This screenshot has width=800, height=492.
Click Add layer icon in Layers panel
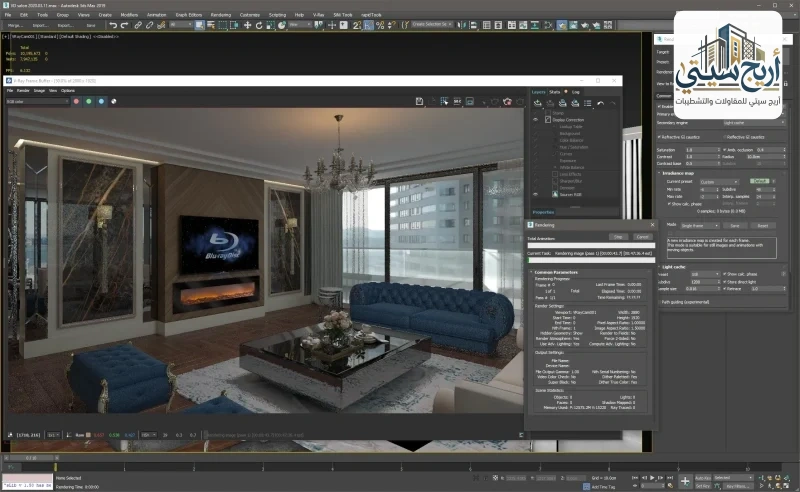click(x=538, y=103)
